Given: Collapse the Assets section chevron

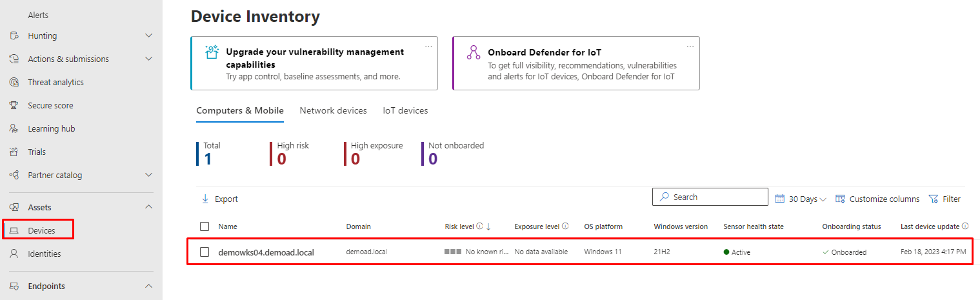Looking at the screenshot, I should pyautogui.click(x=148, y=207).
